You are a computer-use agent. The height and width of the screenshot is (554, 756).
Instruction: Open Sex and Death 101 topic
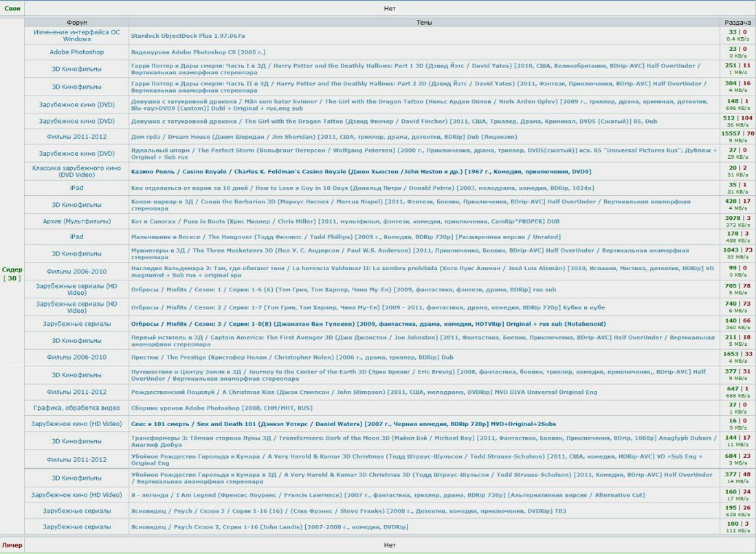point(344,424)
